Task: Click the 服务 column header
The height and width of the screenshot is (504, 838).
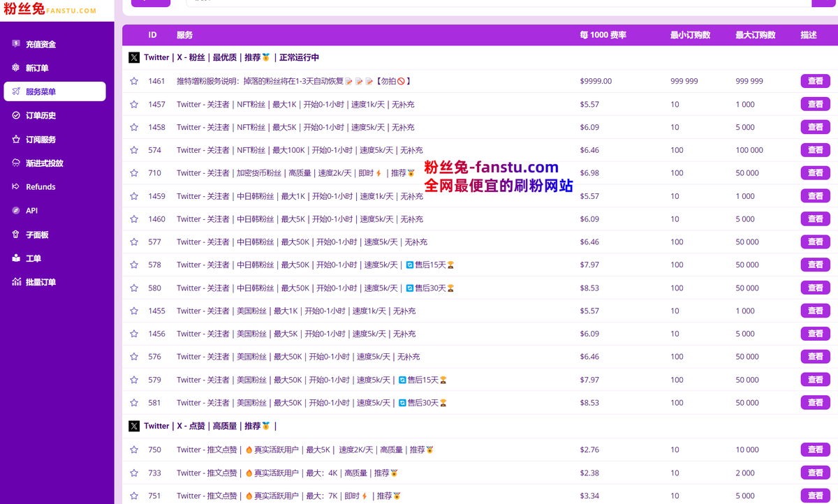Action: (184, 35)
